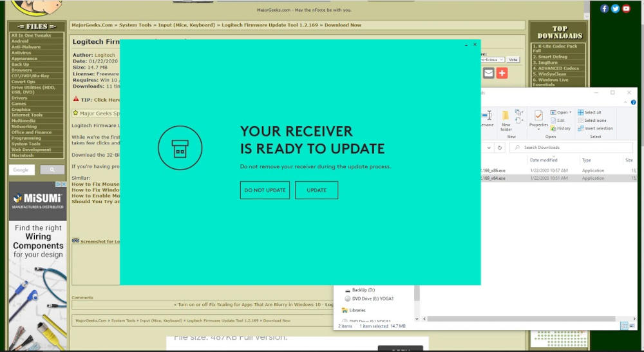Viewport: 644px width, 352px height.
Task: Click Open in the Explorer ribbon
Action: (559, 112)
